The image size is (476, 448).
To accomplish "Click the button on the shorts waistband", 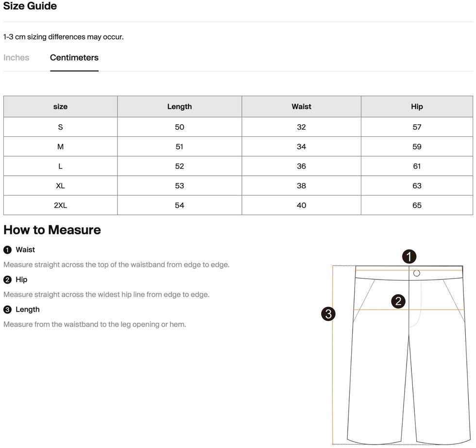I will coord(416,274).
